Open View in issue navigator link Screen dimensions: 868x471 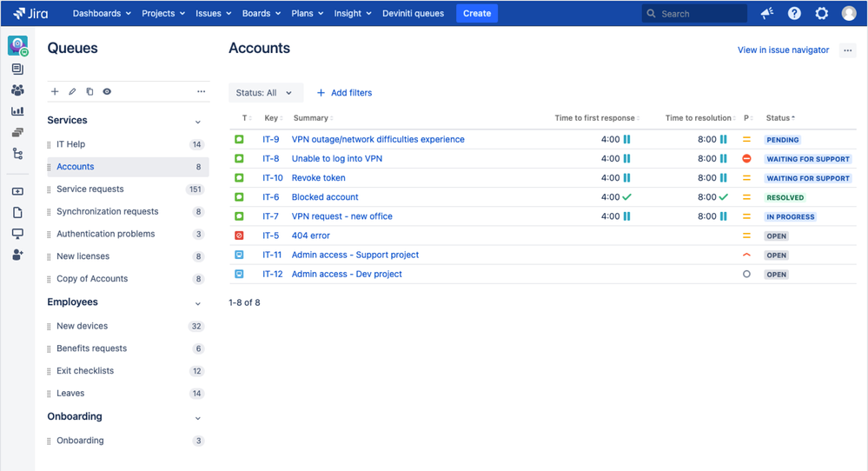point(783,50)
